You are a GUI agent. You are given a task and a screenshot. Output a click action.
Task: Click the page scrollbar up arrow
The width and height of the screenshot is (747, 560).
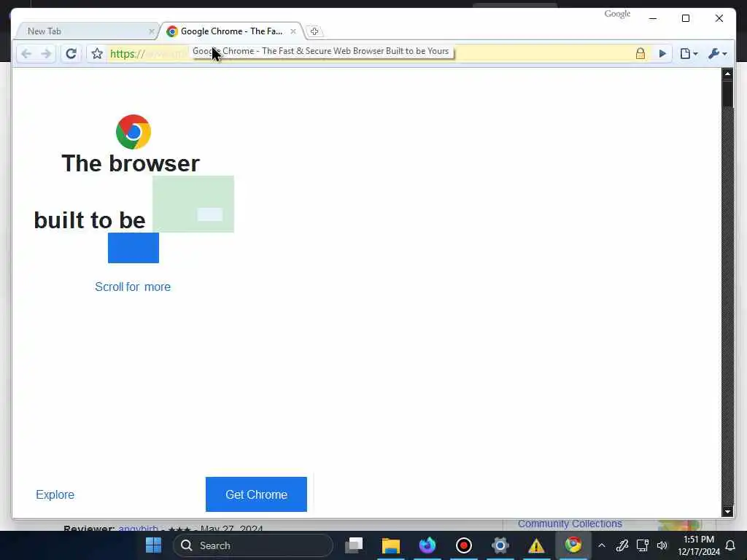coord(727,74)
